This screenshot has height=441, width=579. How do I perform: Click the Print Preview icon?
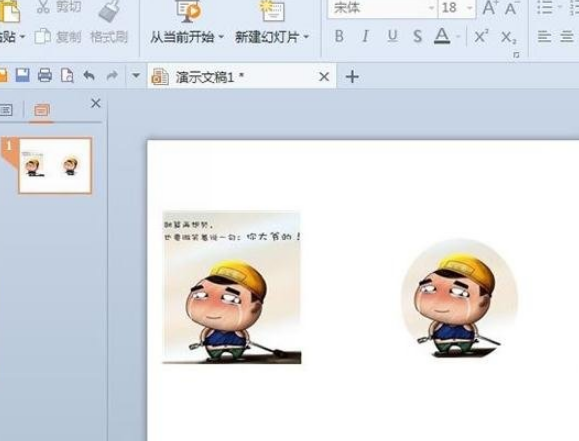[67, 76]
